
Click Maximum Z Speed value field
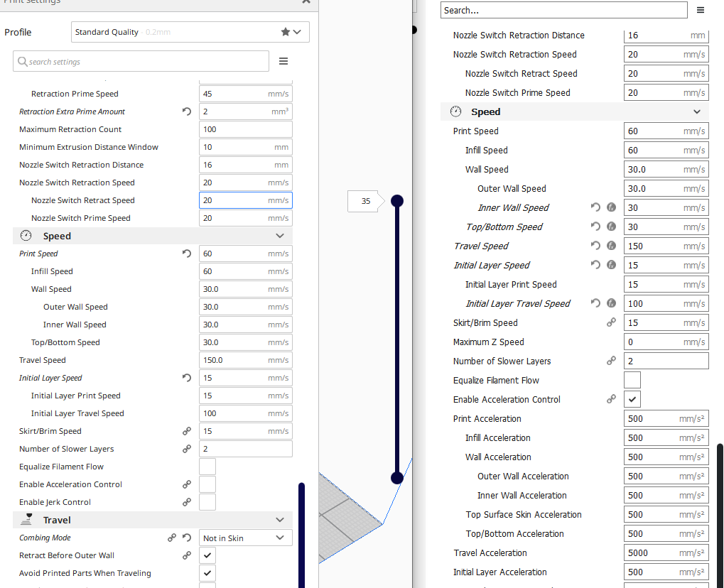tap(666, 342)
